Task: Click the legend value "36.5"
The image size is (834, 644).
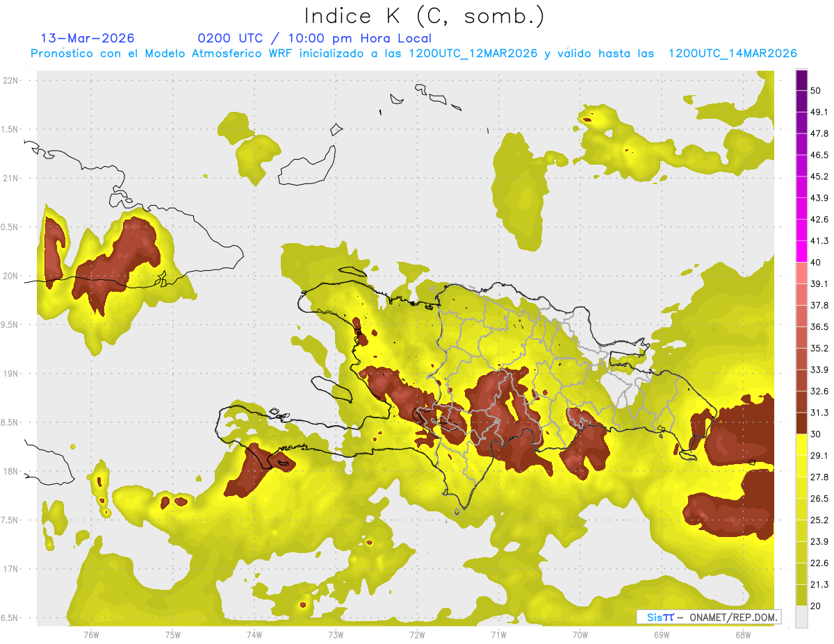Action: pyautogui.click(x=819, y=327)
